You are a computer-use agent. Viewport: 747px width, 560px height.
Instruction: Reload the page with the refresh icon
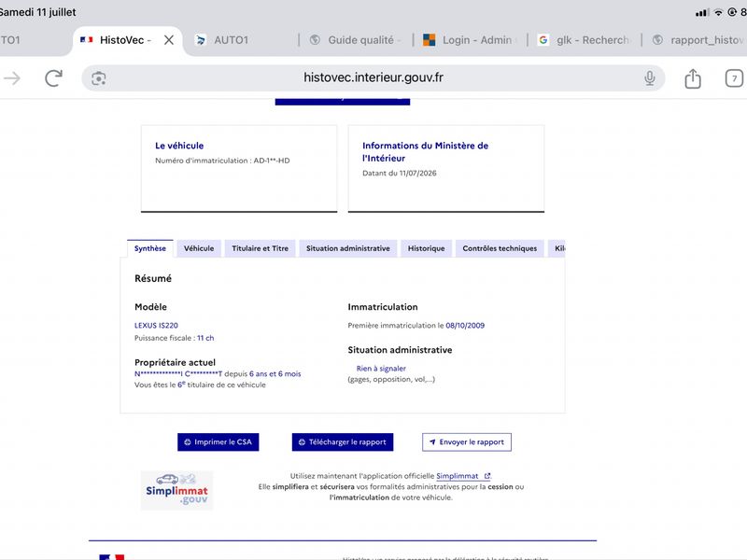click(53, 78)
